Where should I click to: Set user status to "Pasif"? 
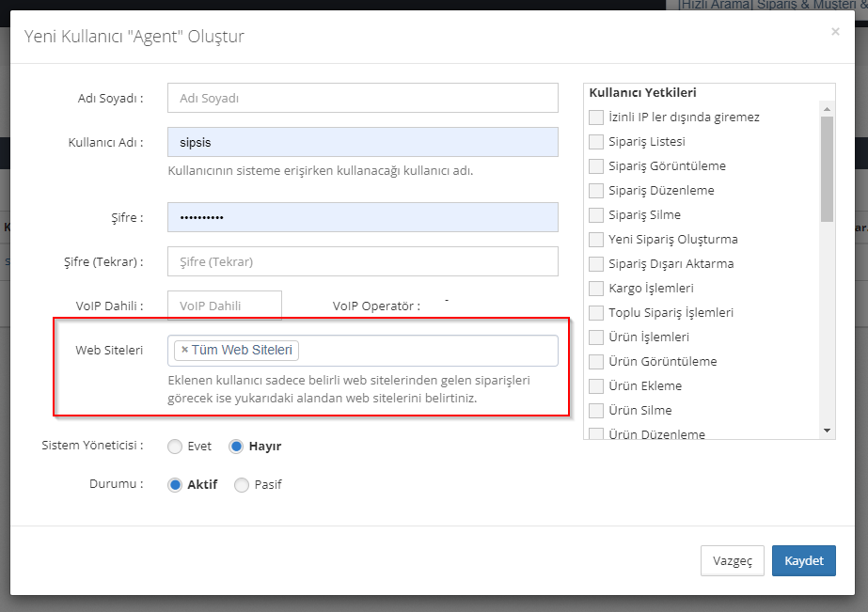[x=242, y=485]
